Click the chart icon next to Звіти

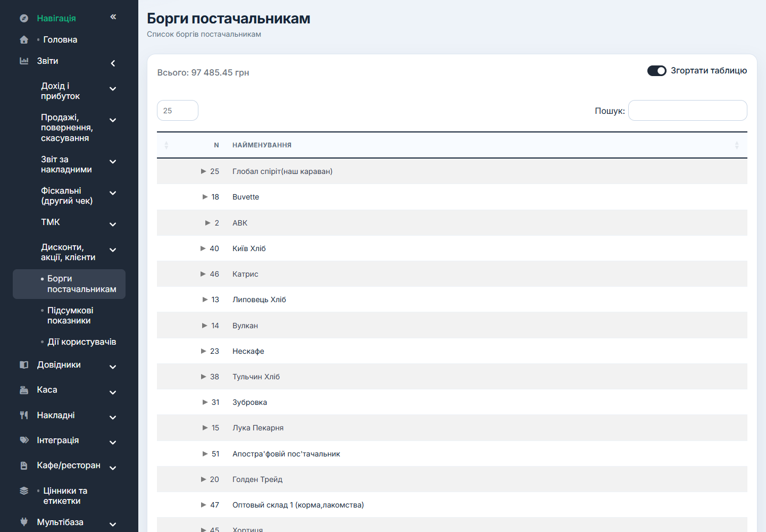(x=24, y=61)
